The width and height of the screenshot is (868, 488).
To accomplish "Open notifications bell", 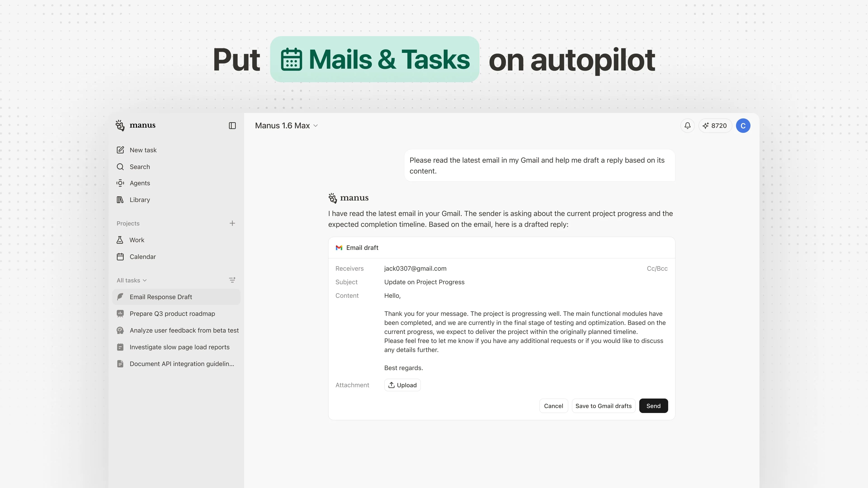I will point(687,126).
